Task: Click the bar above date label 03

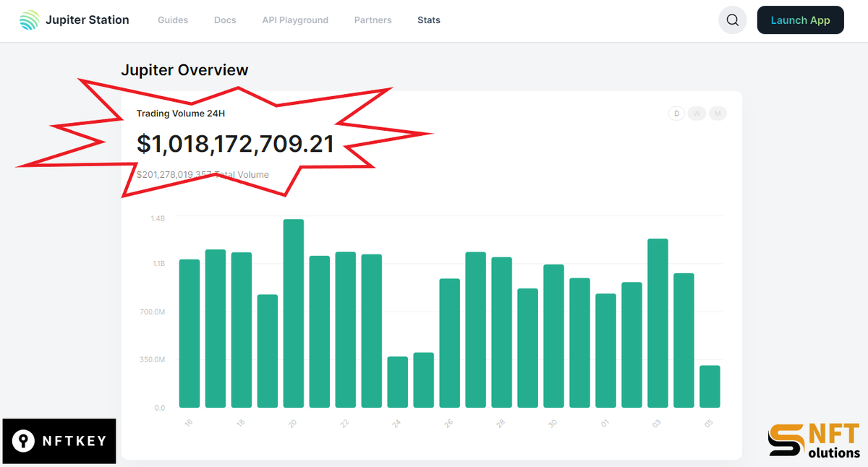Action: coord(658,323)
